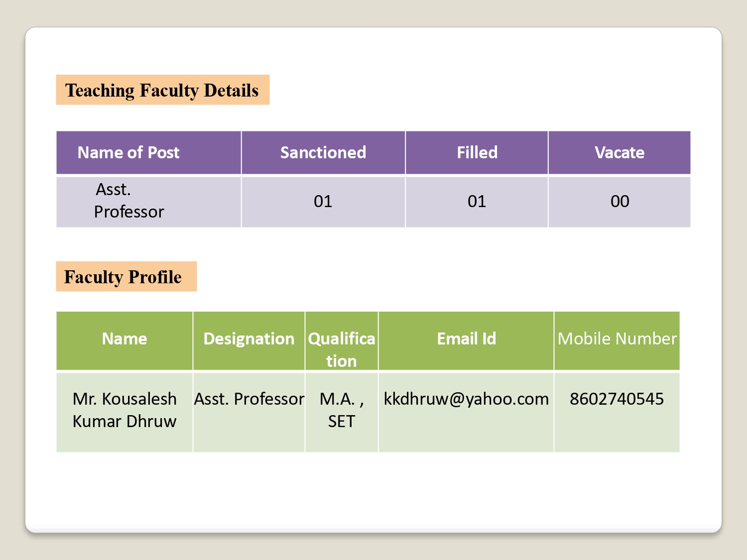Viewport: 747px width, 560px height.
Task: Click the M.A., SET qualification cell
Action: click(341, 410)
